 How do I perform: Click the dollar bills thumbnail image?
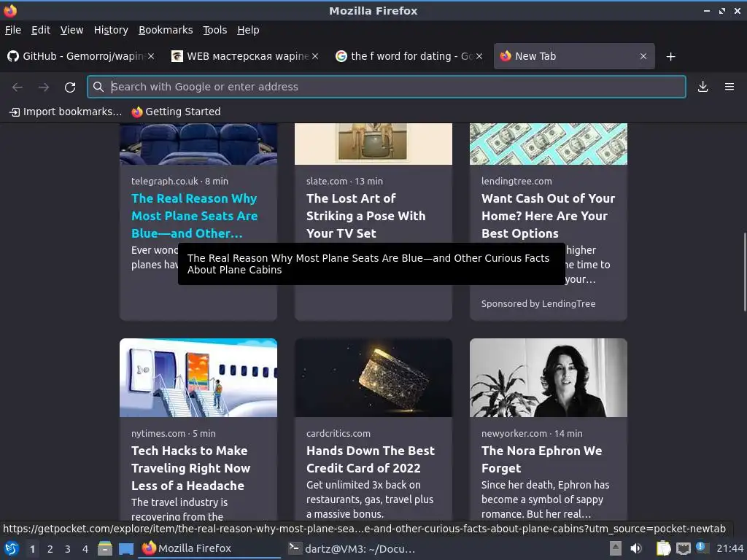[x=549, y=144]
